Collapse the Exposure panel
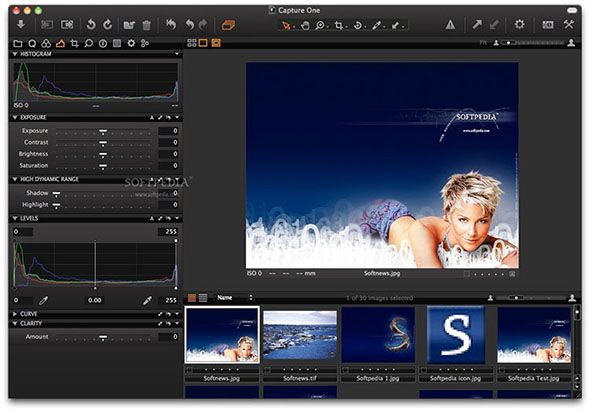The height and width of the screenshot is (411, 590). tap(15, 118)
